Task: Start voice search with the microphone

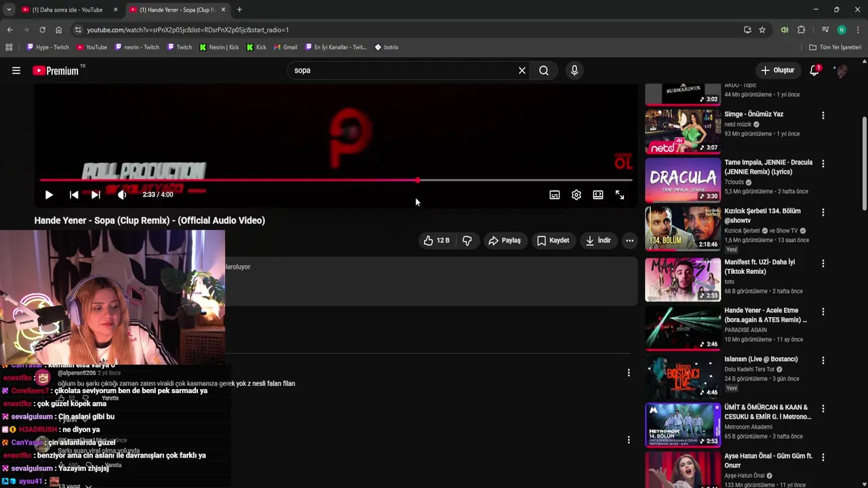Action: 574,70
